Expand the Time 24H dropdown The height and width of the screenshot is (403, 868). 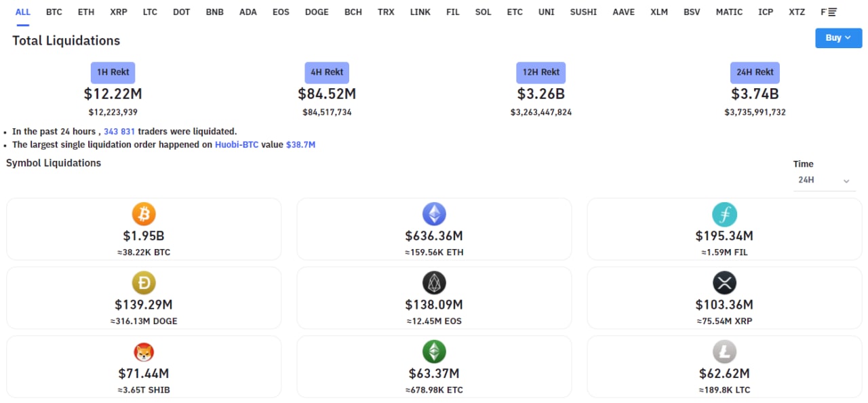(824, 180)
